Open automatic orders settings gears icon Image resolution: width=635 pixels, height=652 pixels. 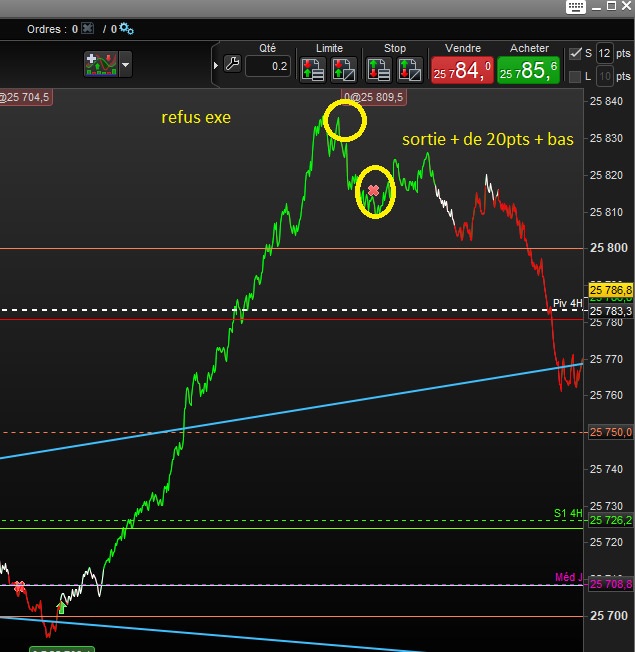126,28
